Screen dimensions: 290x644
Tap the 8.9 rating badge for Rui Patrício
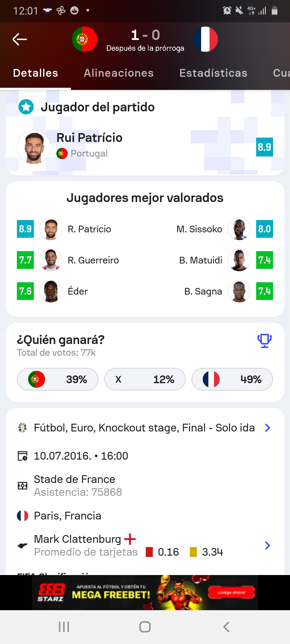tap(264, 147)
